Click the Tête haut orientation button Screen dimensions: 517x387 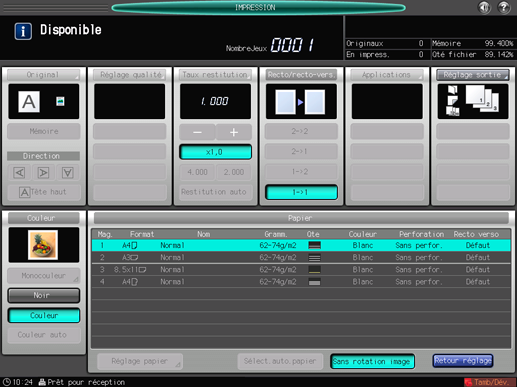click(44, 192)
